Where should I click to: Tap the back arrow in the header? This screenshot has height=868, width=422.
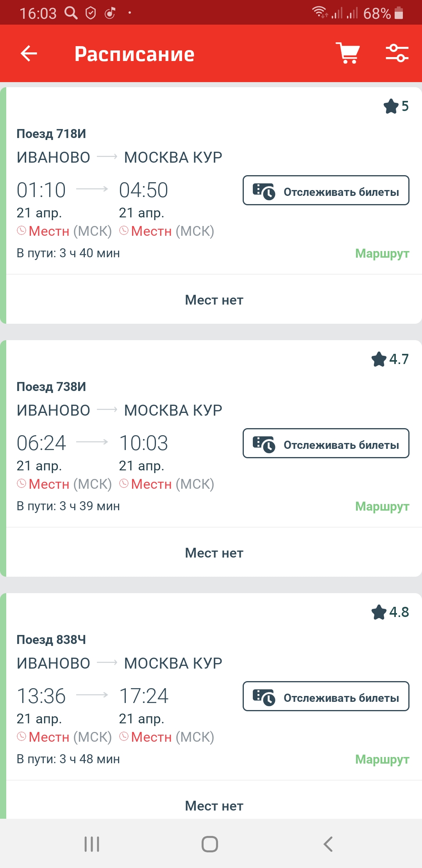[29, 54]
